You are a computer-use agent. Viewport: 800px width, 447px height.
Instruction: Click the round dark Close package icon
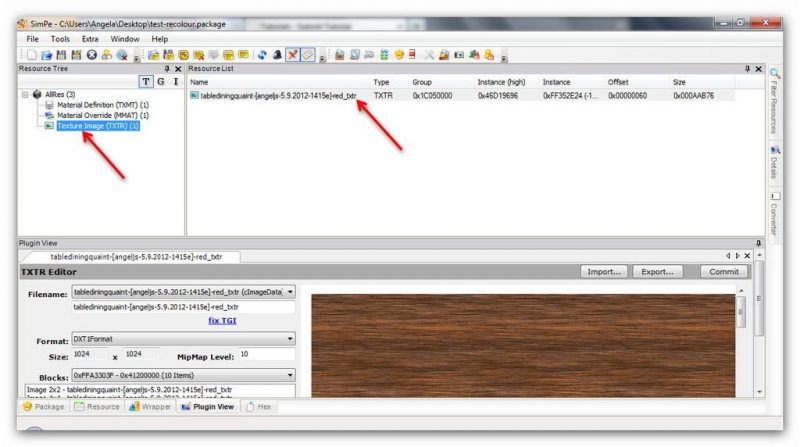click(91, 55)
